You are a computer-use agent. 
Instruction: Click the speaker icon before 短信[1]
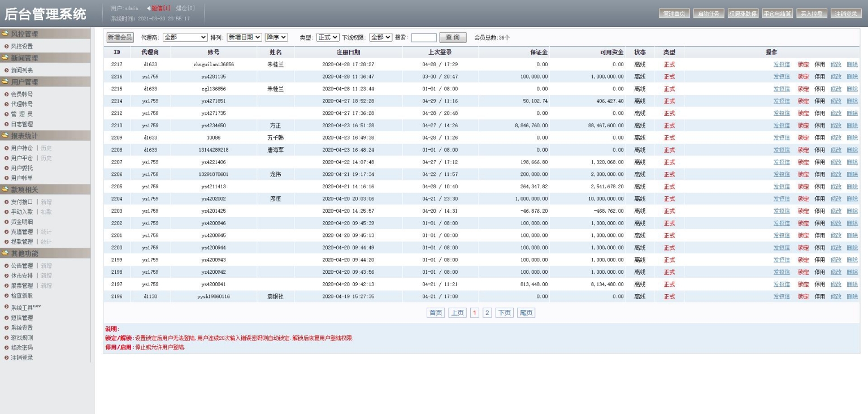coord(149,8)
